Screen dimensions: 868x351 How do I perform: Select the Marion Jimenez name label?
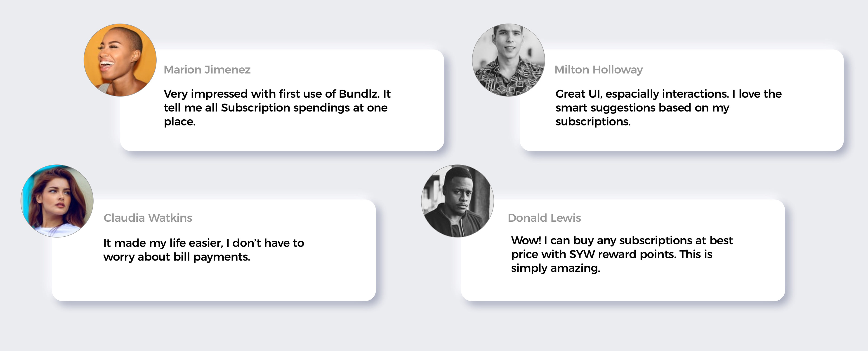(207, 70)
